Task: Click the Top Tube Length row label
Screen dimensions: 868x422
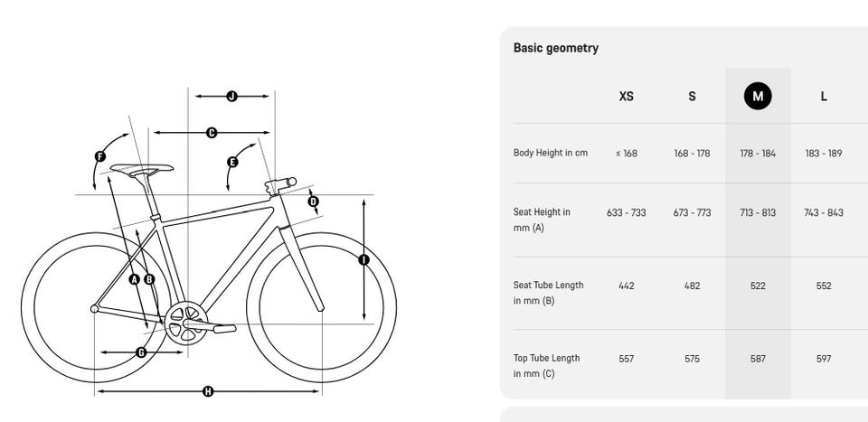Action: click(547, 365)
